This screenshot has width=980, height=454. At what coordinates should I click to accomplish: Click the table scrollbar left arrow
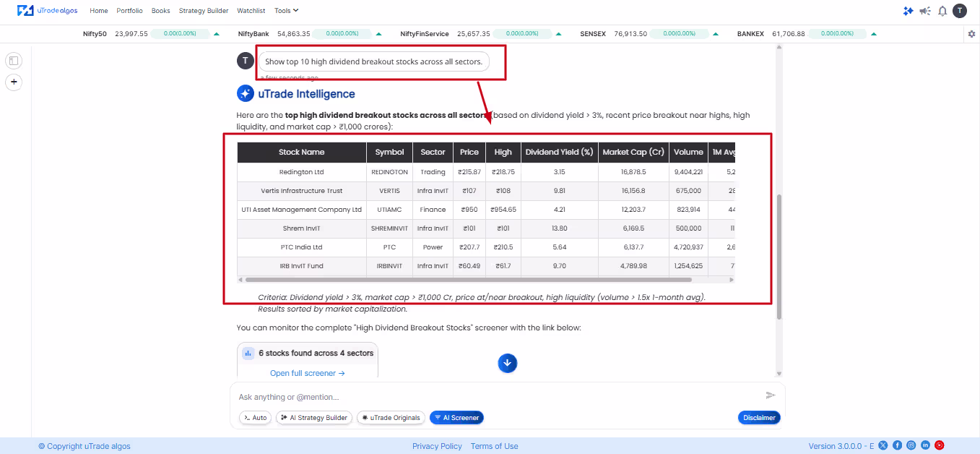coord(241,279)
